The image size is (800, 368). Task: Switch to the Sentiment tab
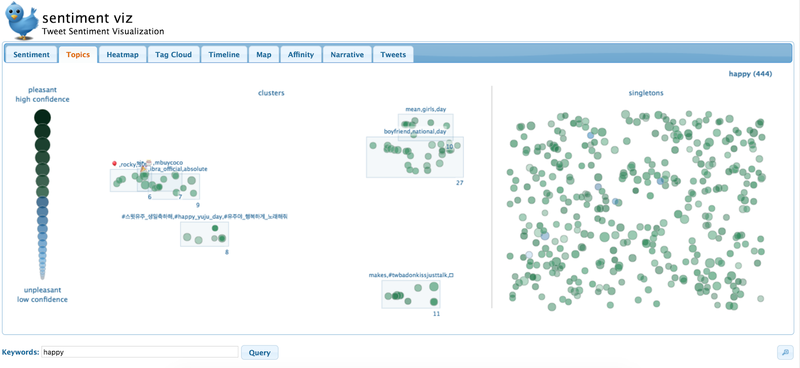pyautogui.click(x=31, y=55)
